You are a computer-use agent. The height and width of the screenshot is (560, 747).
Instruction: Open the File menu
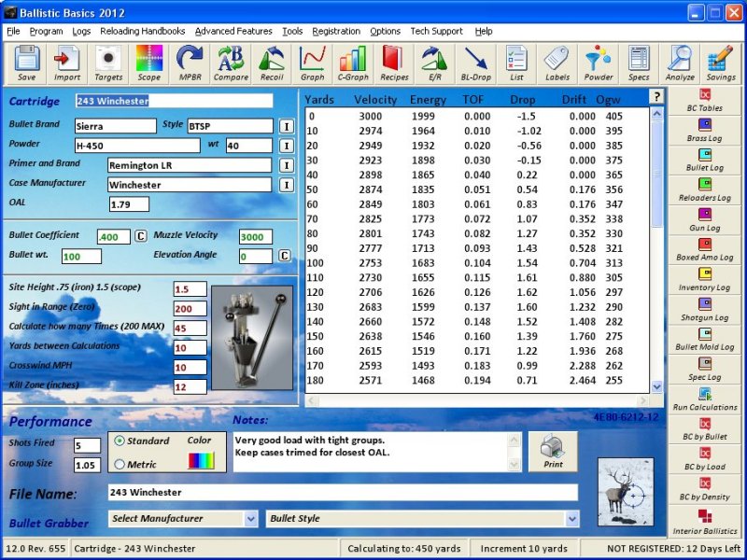(13, 32)
